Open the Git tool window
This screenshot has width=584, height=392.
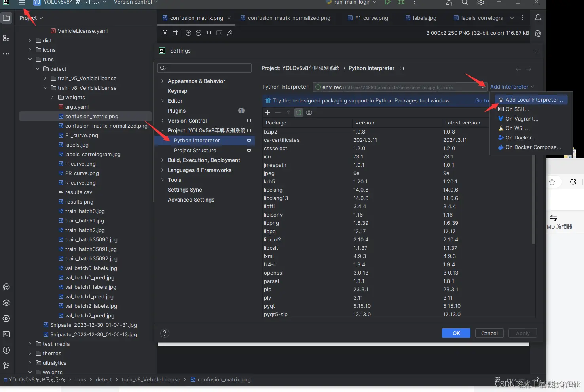coord(6,366)
